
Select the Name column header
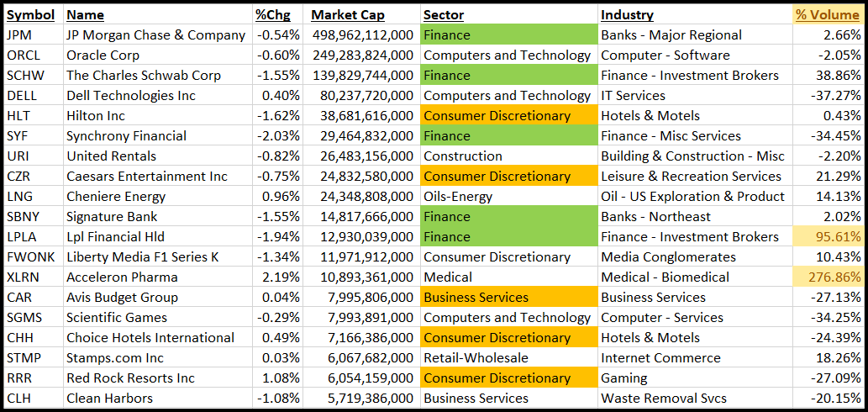click(x=85, y=15)
